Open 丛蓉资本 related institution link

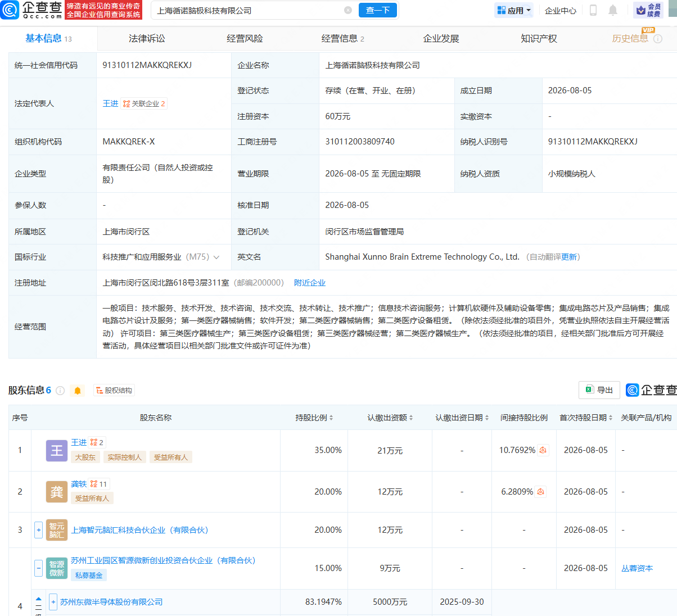pyautogui.click(x=637, y=568)
